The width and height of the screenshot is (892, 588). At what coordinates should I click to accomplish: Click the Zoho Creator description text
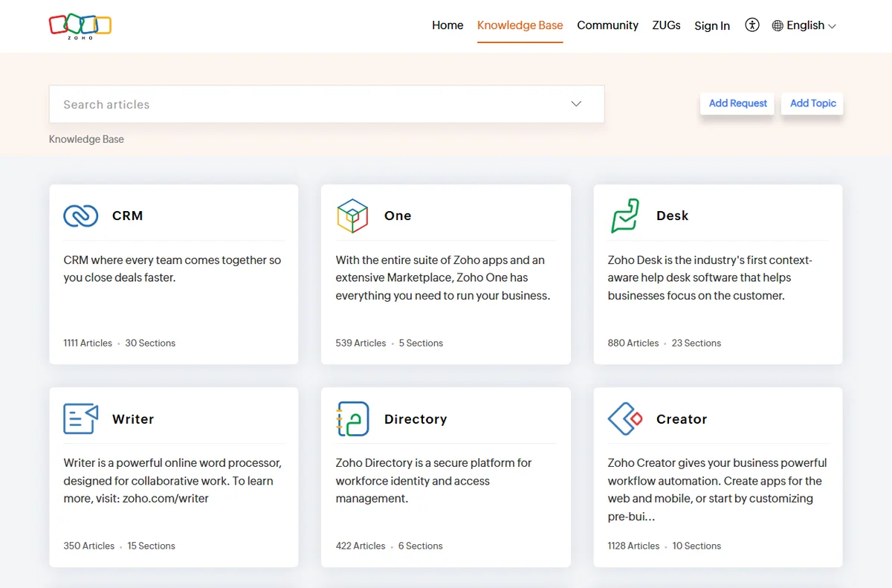coord(717,490)
